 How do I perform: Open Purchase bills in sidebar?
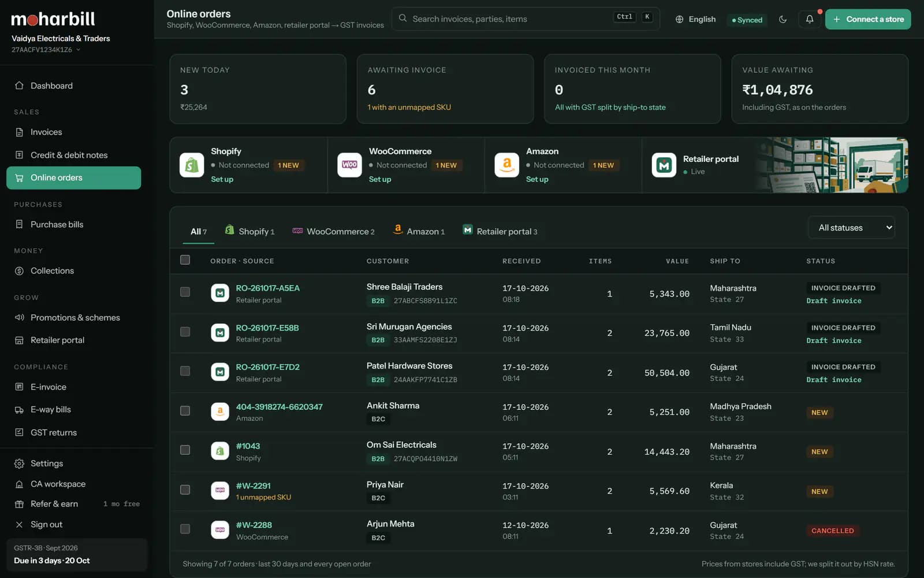click(74, 224)
